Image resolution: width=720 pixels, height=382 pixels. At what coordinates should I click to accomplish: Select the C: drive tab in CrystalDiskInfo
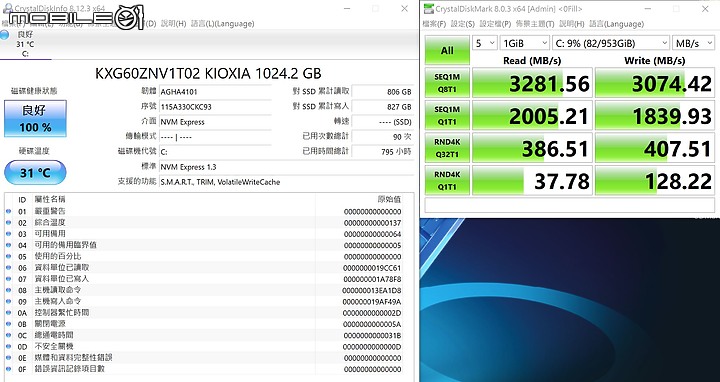point(25,44)
